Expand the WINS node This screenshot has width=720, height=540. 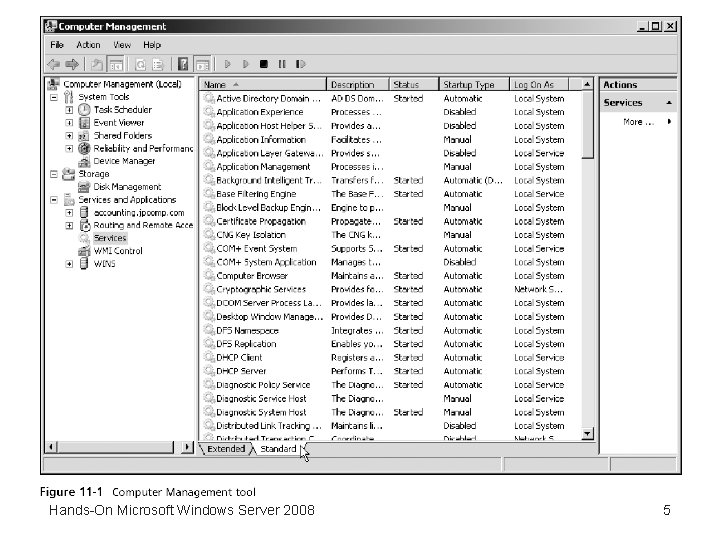click(69, 264)
